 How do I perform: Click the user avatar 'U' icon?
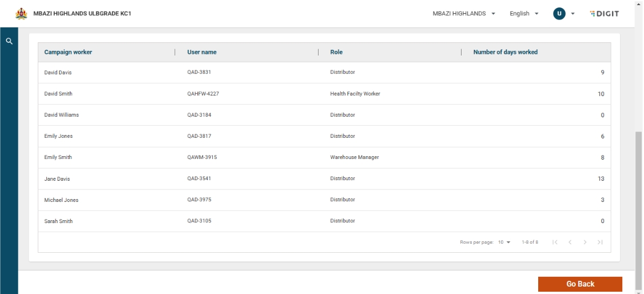pyautogui.click(x=559, y=14)
